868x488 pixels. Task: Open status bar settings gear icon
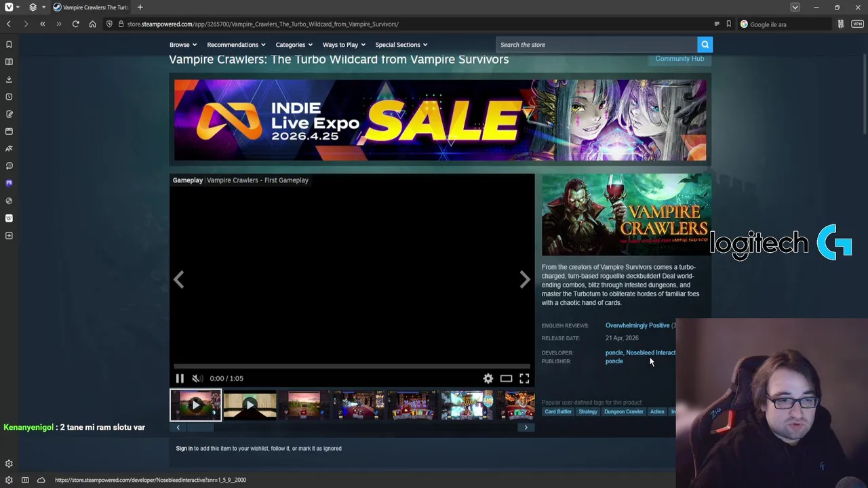(x=9, y=480)
